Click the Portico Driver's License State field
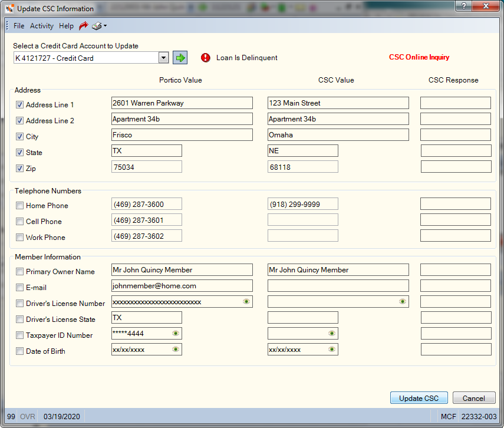504x428 pixels. point(147,317)
